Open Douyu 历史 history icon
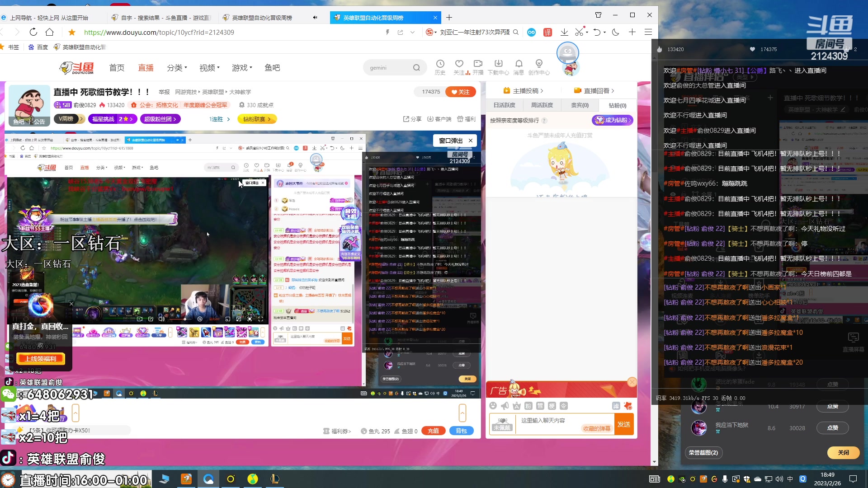The height and width of the screenshot is (488, 868). pyautogui.click(x=440, y=67)
